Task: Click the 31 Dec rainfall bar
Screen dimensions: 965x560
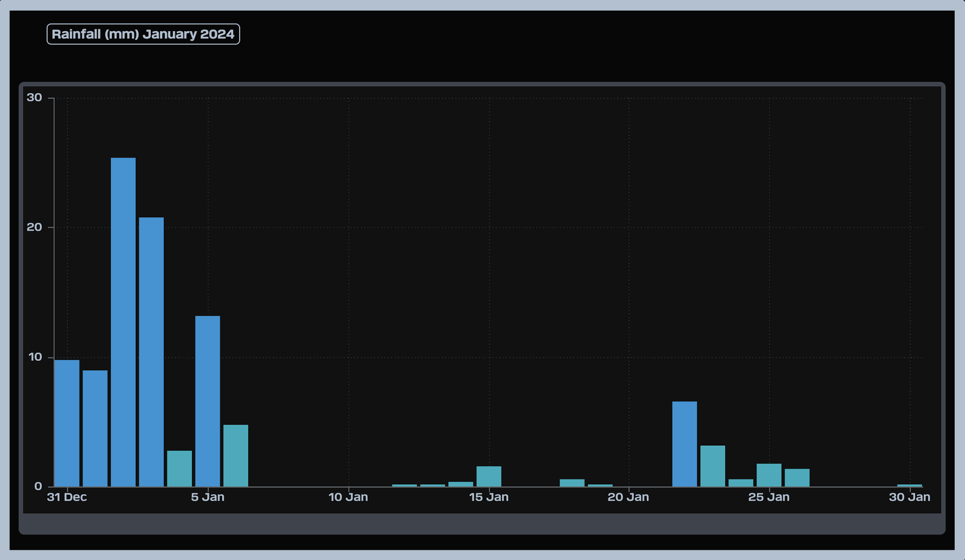Action: coord(67,423)
